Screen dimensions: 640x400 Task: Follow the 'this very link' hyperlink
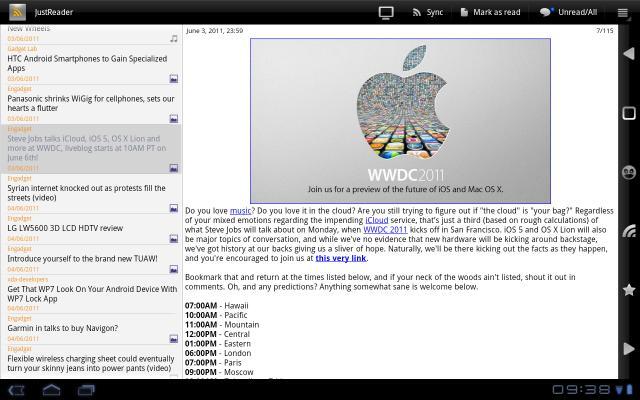[341, 258]
